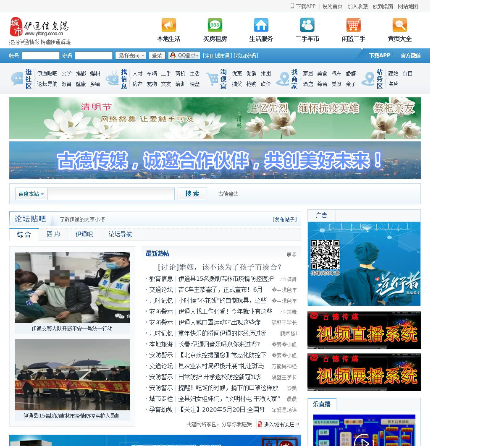Click the 搜索 button

(x=192, y=194)
